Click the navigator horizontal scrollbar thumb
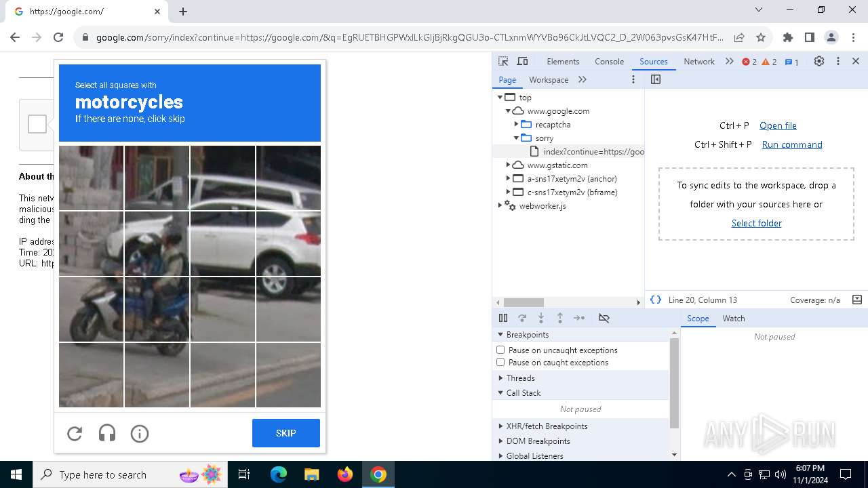 click(524, 302)
